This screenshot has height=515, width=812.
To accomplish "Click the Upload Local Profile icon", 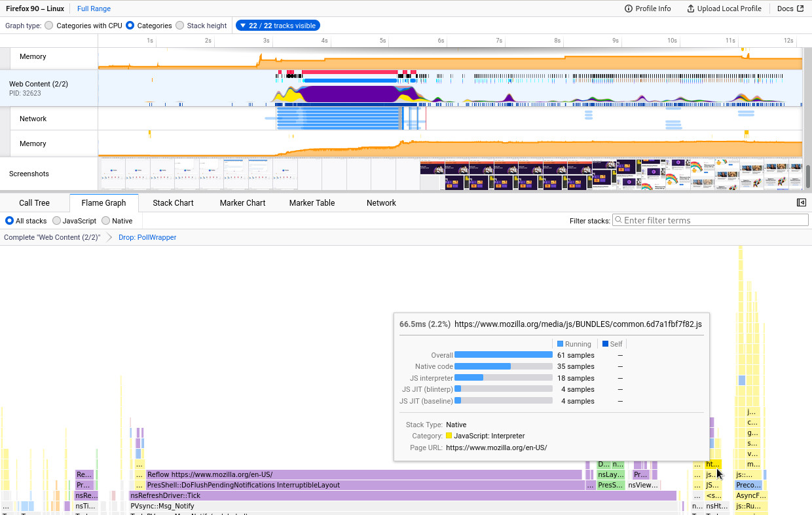I will coord(690,9).
